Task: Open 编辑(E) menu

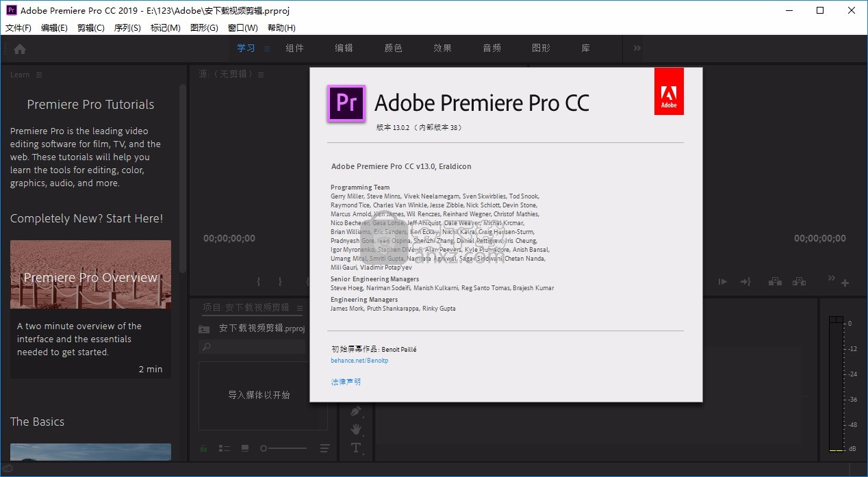Action: (x=54, y=28)
